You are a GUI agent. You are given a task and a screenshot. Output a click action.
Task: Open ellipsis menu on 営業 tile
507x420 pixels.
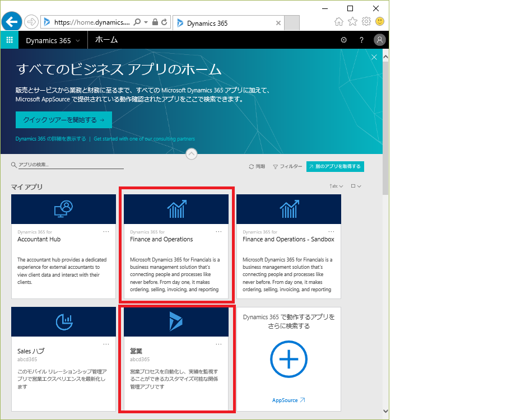point(218,344)
